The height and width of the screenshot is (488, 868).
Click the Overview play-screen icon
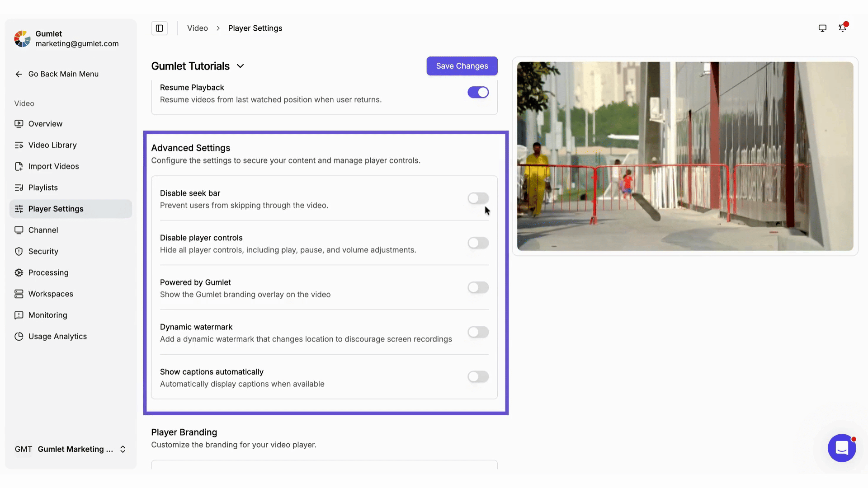19,124
